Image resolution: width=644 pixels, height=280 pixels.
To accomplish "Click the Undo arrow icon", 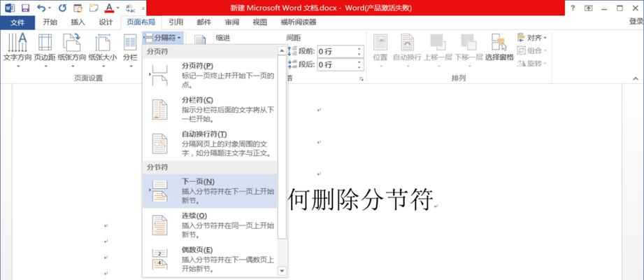I will [x=41, y=8].
